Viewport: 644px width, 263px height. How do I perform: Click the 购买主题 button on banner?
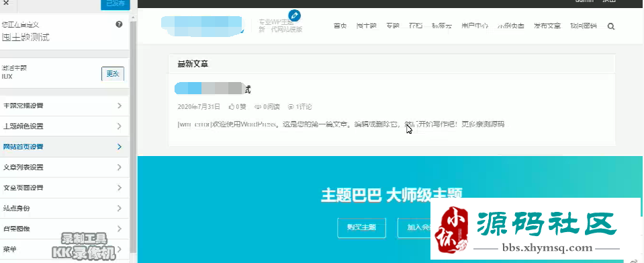[x=361, y=227]
